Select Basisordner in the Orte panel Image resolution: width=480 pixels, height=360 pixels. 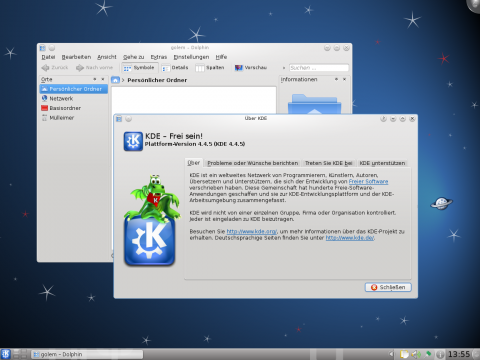pyautogui.click(x=74, y=108)
